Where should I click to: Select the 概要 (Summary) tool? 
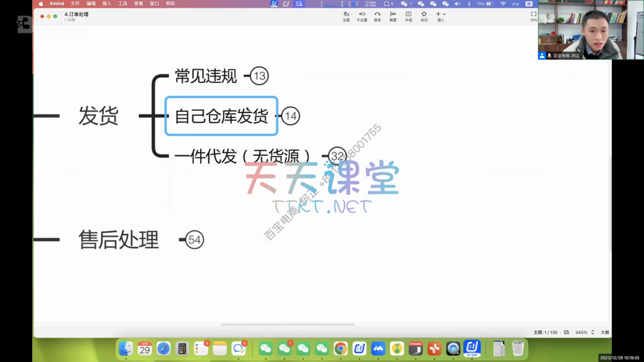393,15
